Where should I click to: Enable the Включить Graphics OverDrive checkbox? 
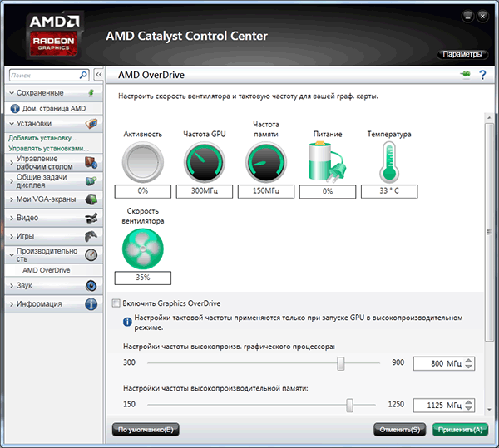coord(116,303)
